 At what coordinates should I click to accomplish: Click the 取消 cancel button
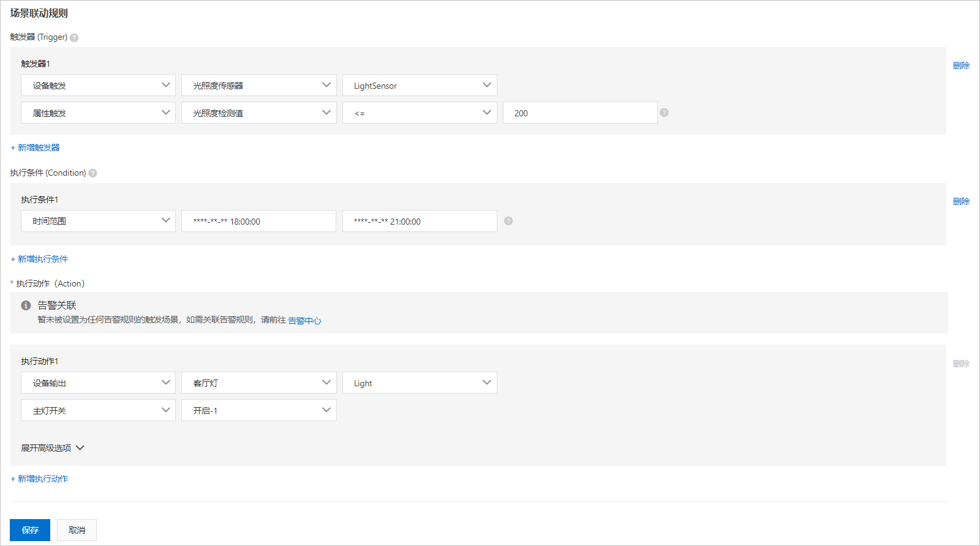coord(77,530)
